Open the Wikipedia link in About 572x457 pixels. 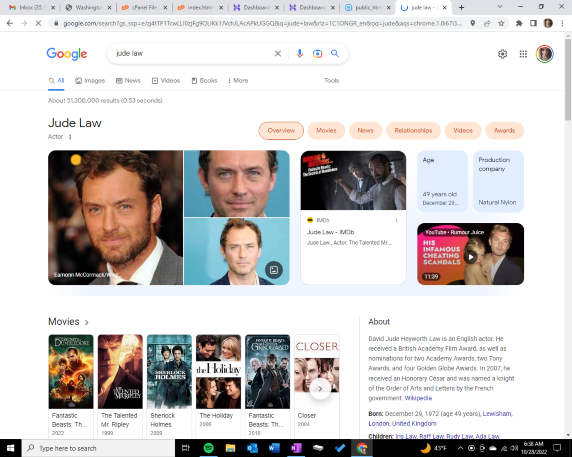pyautogui.click(x=418, y=398)
